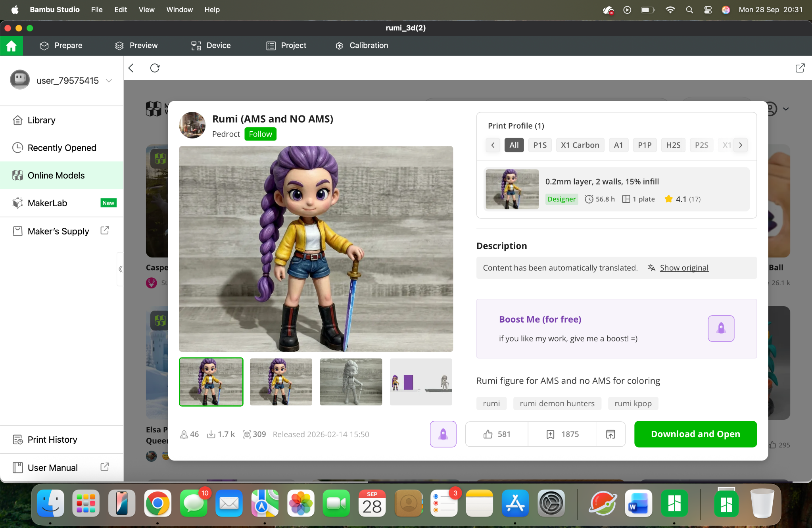Screen dimensions: 812x528
Task: Collapse the sidebar with double-chevron handle
Action: 120,269
